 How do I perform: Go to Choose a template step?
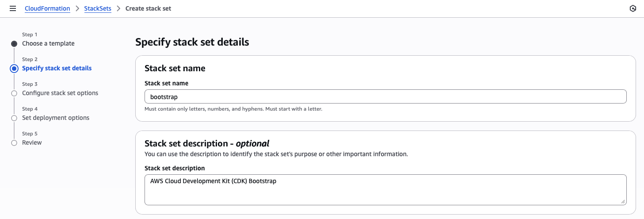[x=48, y=43]
